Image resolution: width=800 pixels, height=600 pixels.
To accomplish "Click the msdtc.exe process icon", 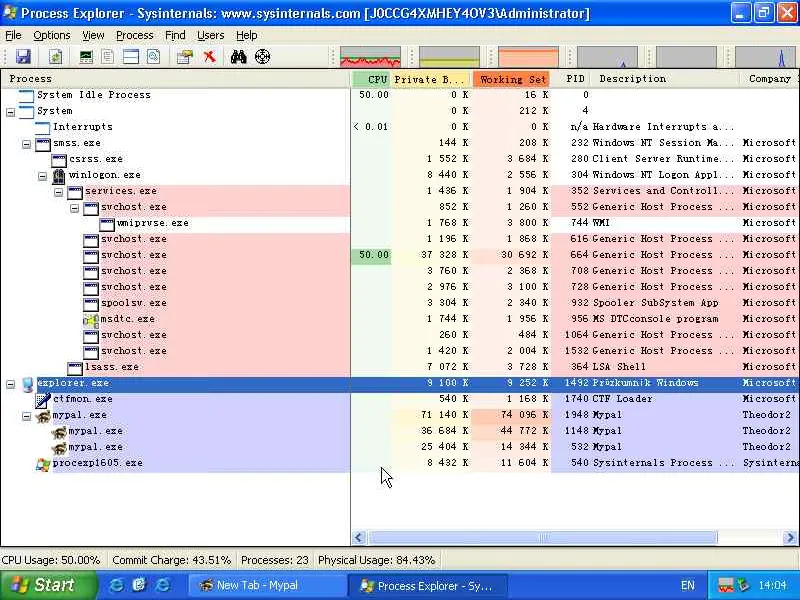I will click(x=91, y=320).
